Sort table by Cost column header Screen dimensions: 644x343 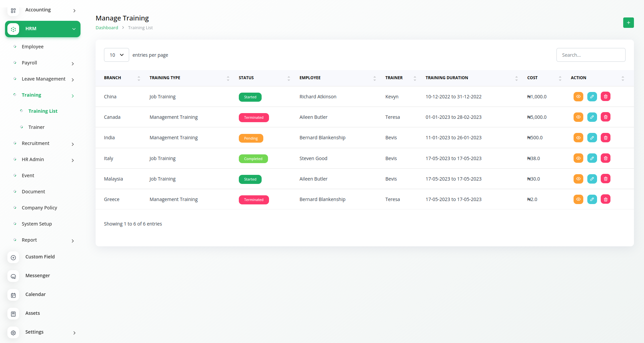click(532, 78)
